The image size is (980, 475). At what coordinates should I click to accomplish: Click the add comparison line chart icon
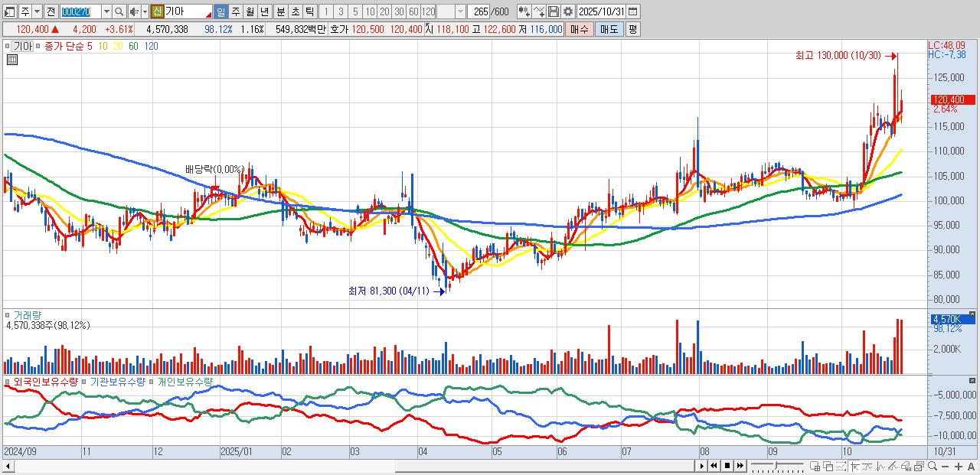click(x=539, y=11)
